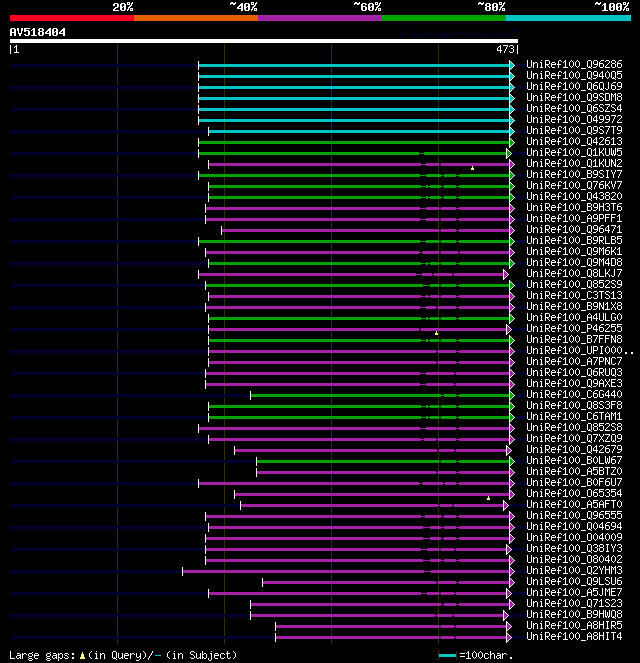The width and height of the screenshot is (640, 663).
Task: Select the UniRef100_B9SIY7 hit label
Action: pos(574,174)
